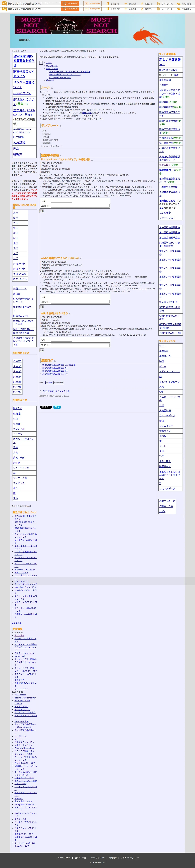195x868 pixels.
Task: Open 危険度1 in the danger level list
Action: pyautogui.click(x=17, y=361)
